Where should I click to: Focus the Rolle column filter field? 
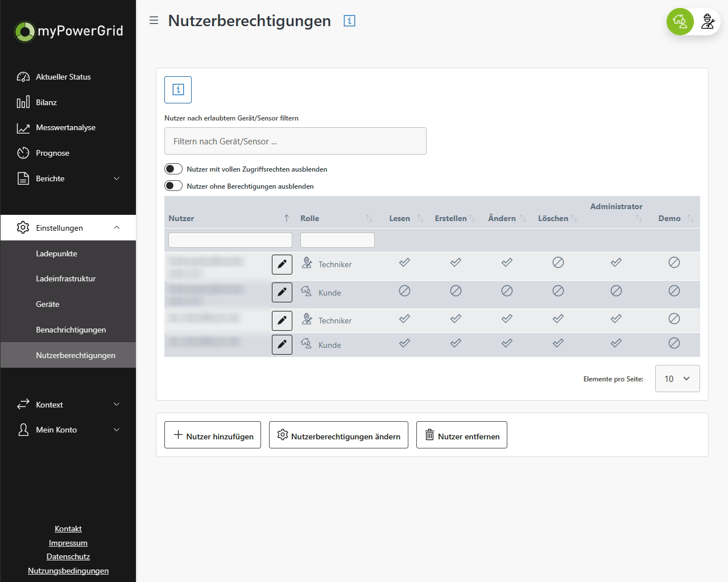click(337, 240)
